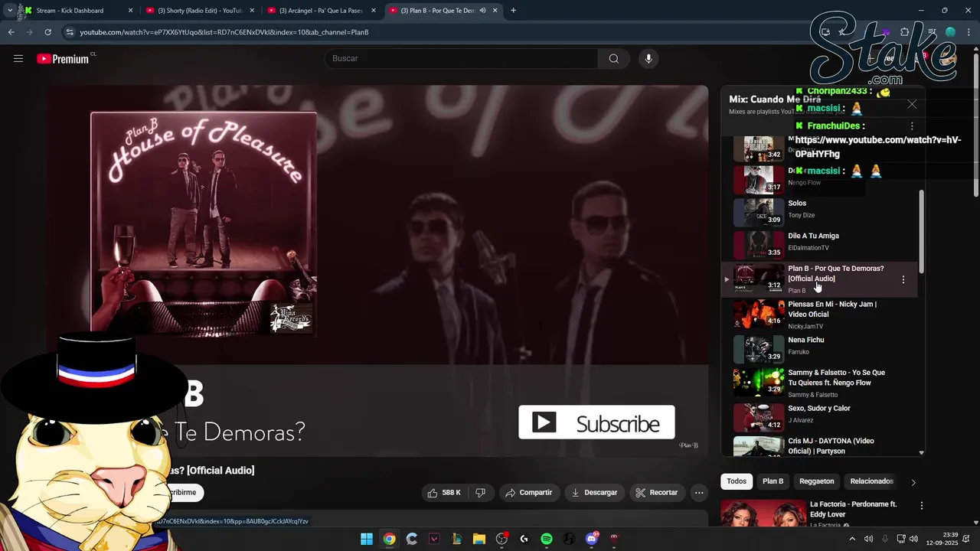
Task: Focus the Buscar search field
Action: tap(462, 59)
